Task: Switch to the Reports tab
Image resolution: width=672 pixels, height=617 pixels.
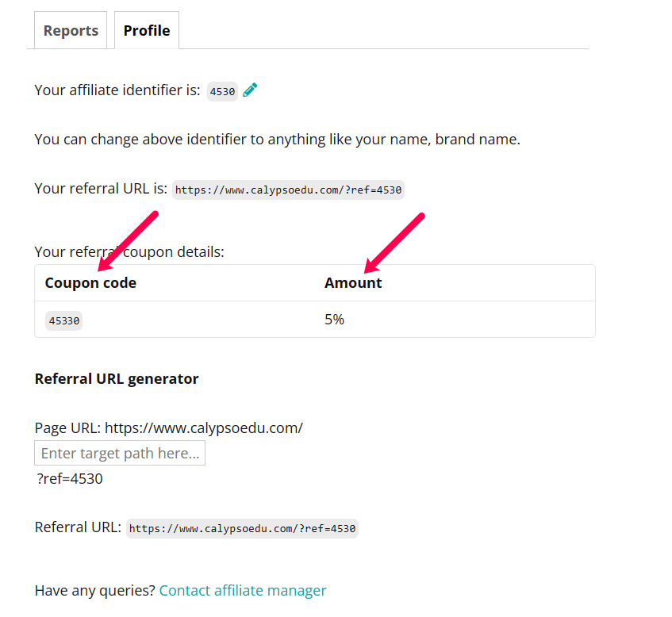Action: [x=71, y=31]
